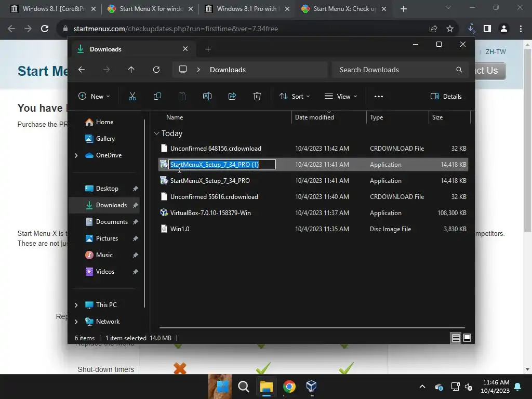This screenshot has height=399, width=532.
Task: Click the Rename icon in Explorer toolbar
Action: coord(207,96)
